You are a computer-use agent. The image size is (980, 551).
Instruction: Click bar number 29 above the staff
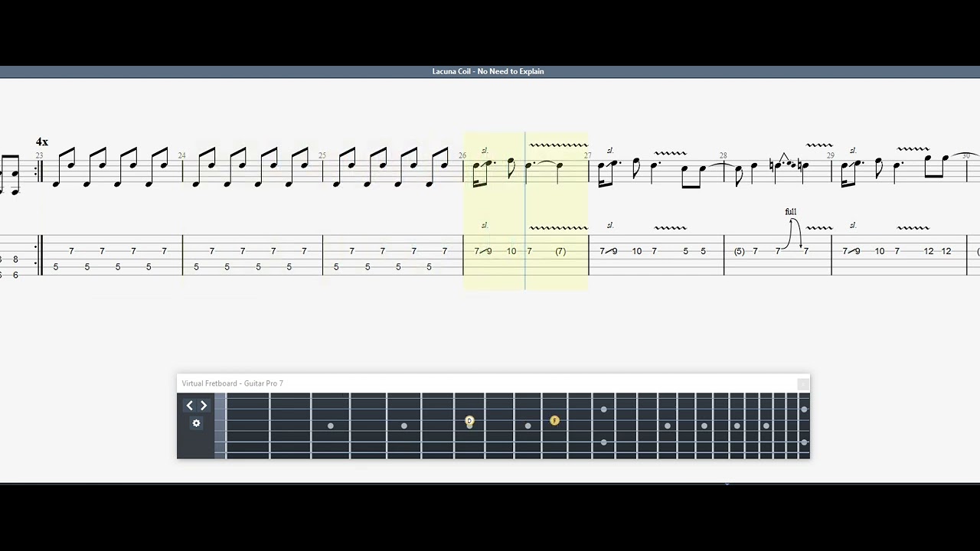831,155
